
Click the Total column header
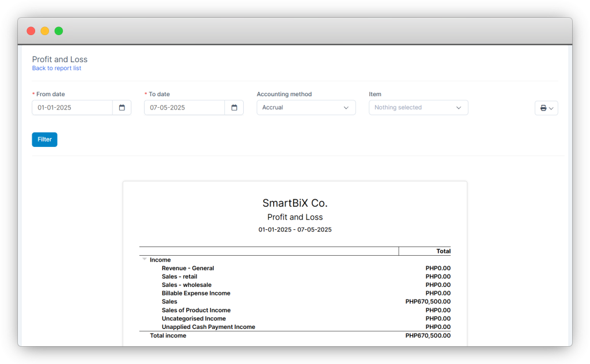443,251
